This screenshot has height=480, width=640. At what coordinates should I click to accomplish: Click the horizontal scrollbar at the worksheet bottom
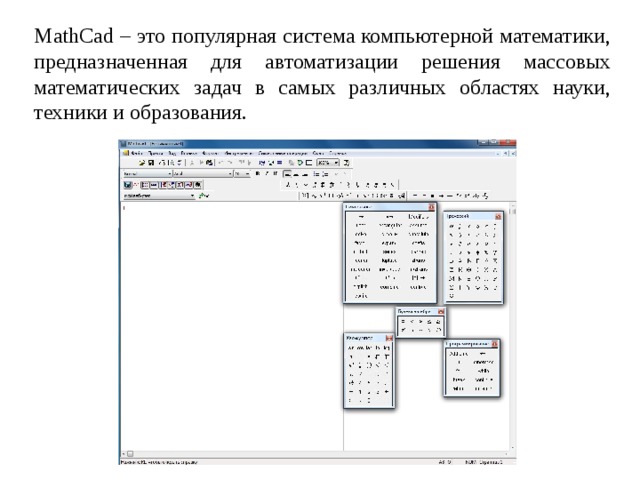pos(315,453)
